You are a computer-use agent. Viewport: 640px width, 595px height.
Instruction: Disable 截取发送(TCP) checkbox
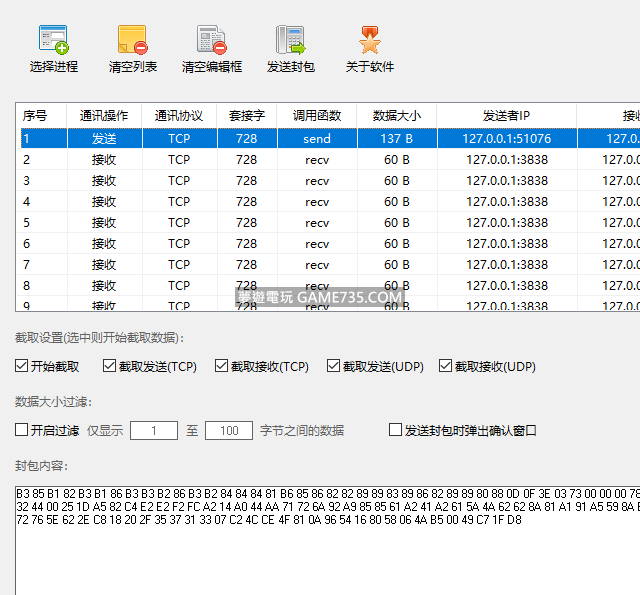click(x=109, y=367)
